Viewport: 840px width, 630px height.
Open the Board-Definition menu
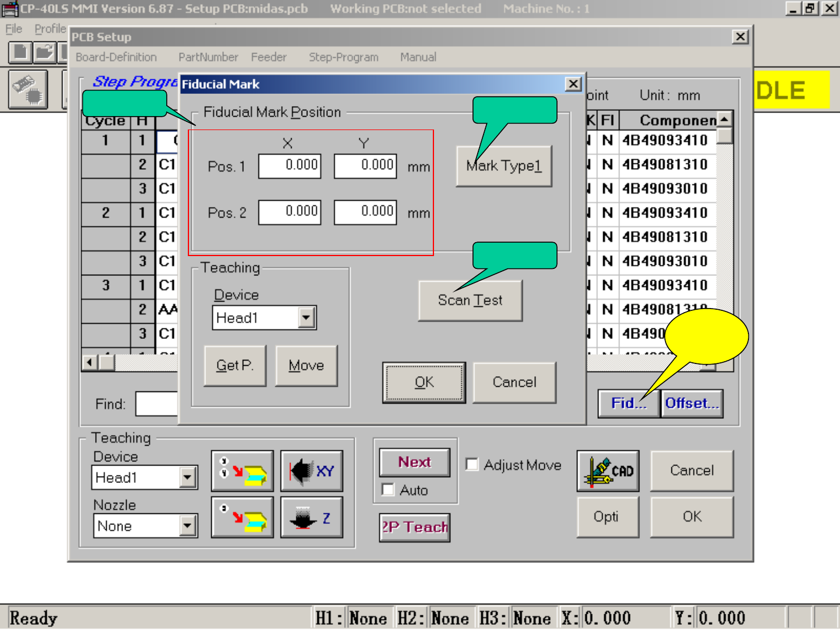coord(116,57)
